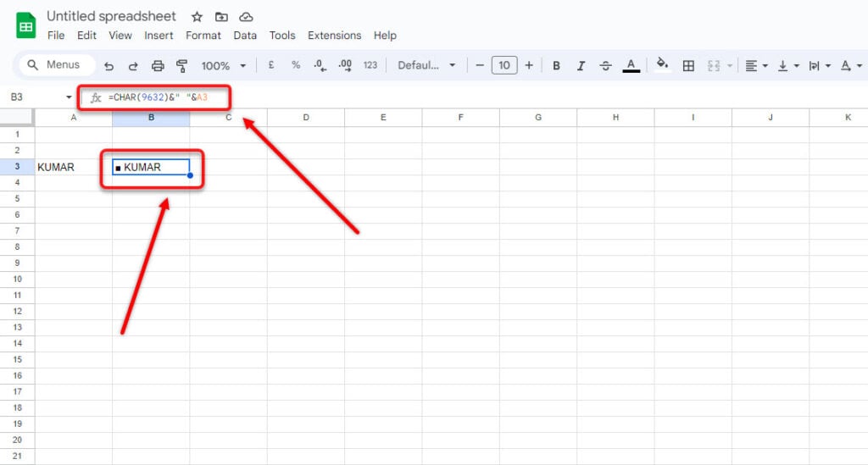Select column J header
The image size is (868, 465).
[x=771, y=118]
